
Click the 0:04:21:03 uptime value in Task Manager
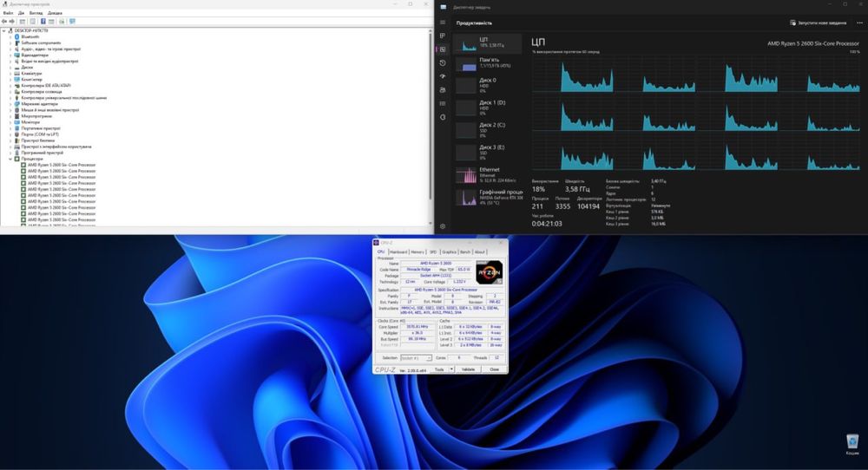pos(546,224)
